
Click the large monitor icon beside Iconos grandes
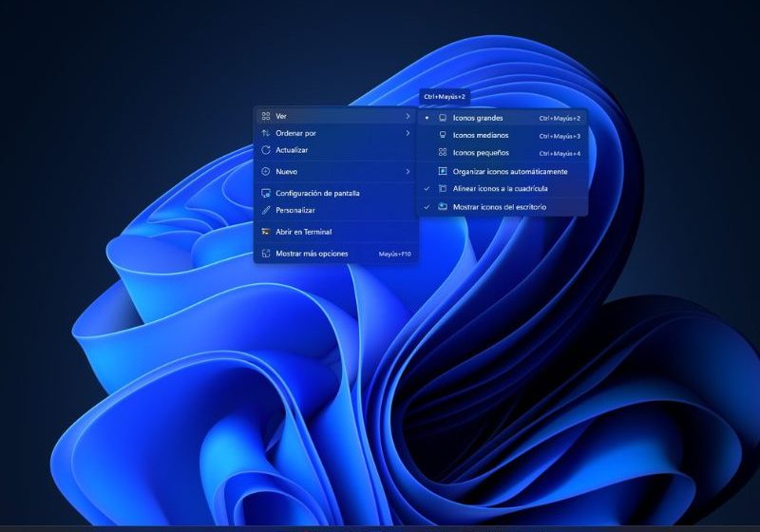coord(443,118)
